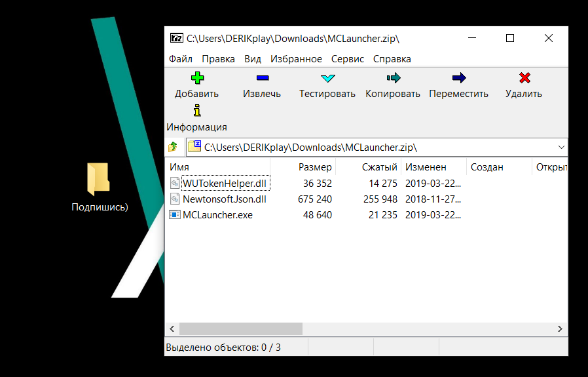The width and height of the screenshot is (588, 377).
Task: Click the MCLauncher.exe application icon
Action: click(x=175, y=214)
